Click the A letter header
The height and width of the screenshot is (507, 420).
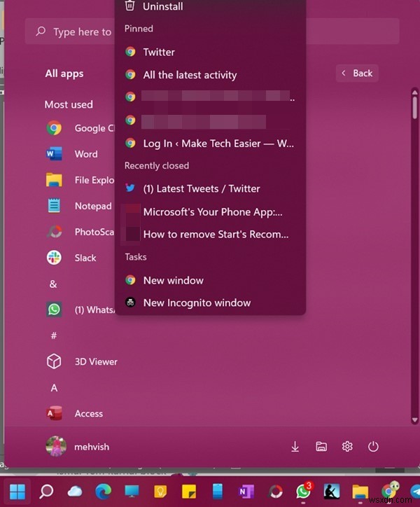click(x=54, y=388)
